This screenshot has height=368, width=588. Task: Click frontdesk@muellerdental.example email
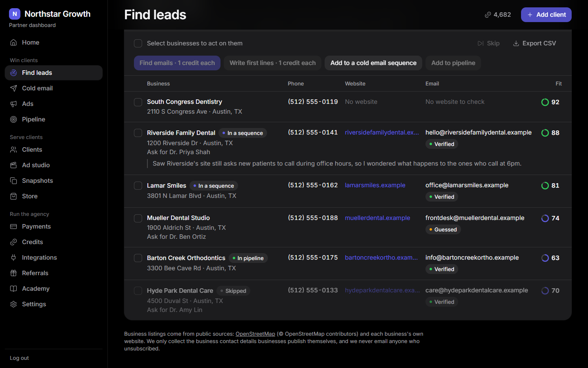pyautogui.click(x=475, y=218)
